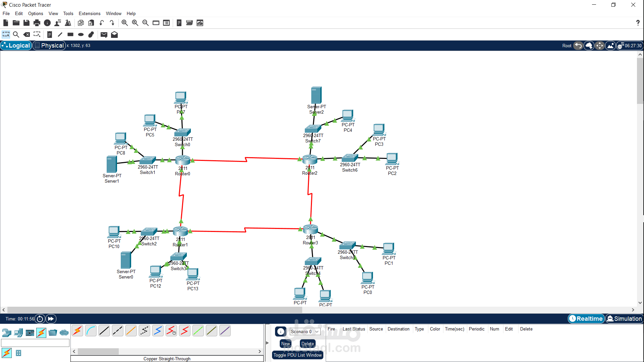The height and width of the screenshot is (362, 644).
Task: Pick the Miscellaneous folder category
Action: coord(53,333)
